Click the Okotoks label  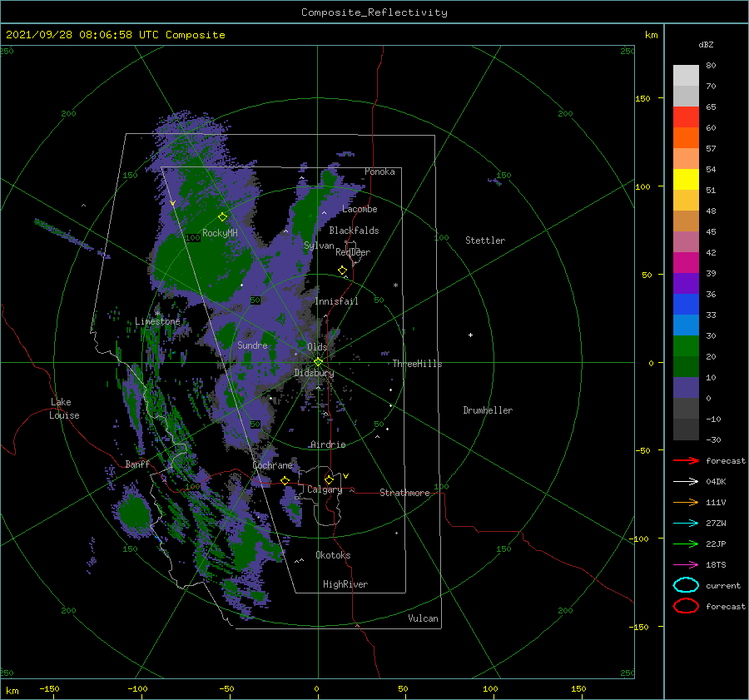333,555
